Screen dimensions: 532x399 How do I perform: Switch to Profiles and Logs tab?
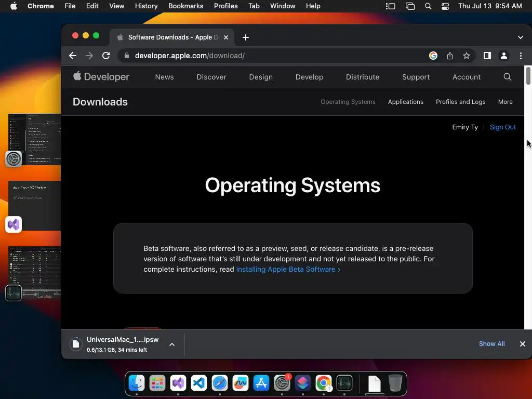tap(460, 102)
